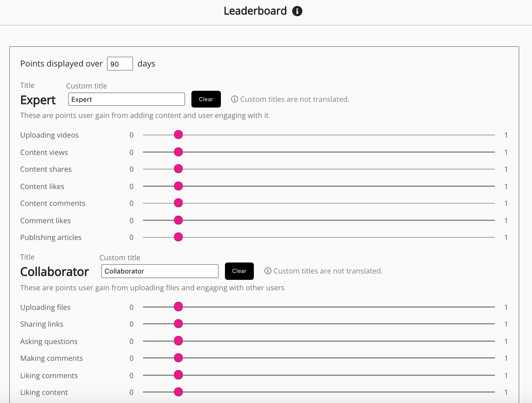Select the Asking questions slider knob
Screen dimensions: 532x403
(178, 341)
